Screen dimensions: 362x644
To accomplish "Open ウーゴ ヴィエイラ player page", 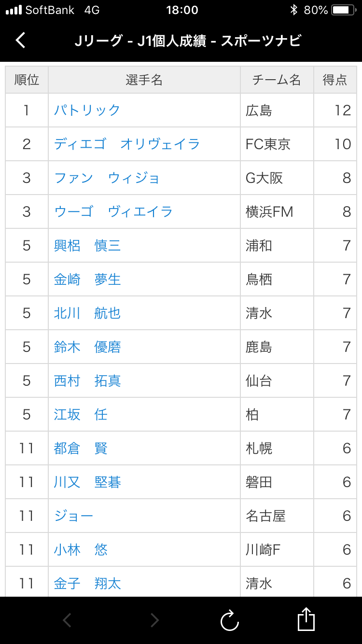I will pos(113,211).
